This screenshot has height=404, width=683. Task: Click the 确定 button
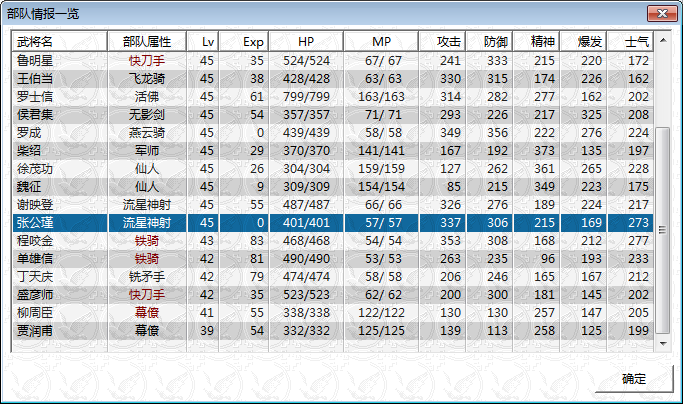(x=634, y=378)
